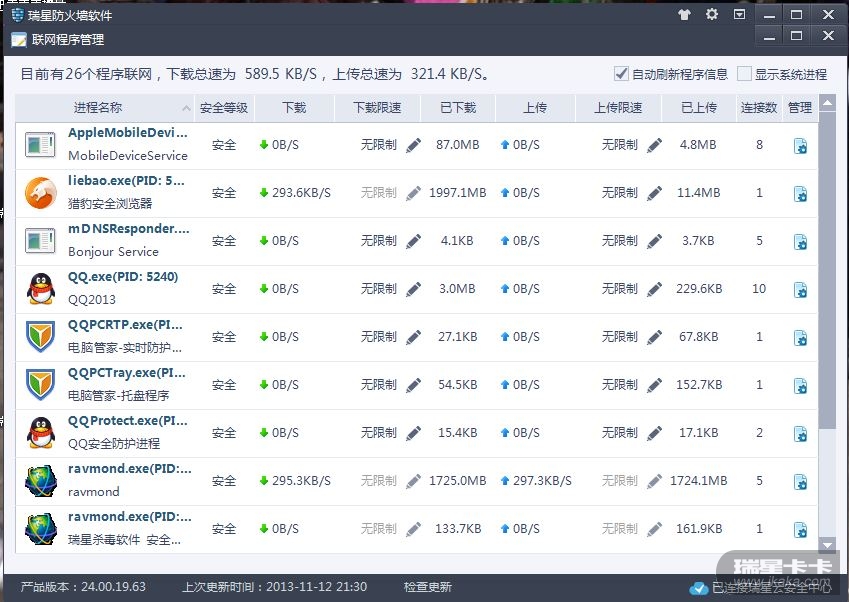Edit upload limit for QQPCRTP.exe row
Viewport: 849px width, 602px height.
[654, 337]
